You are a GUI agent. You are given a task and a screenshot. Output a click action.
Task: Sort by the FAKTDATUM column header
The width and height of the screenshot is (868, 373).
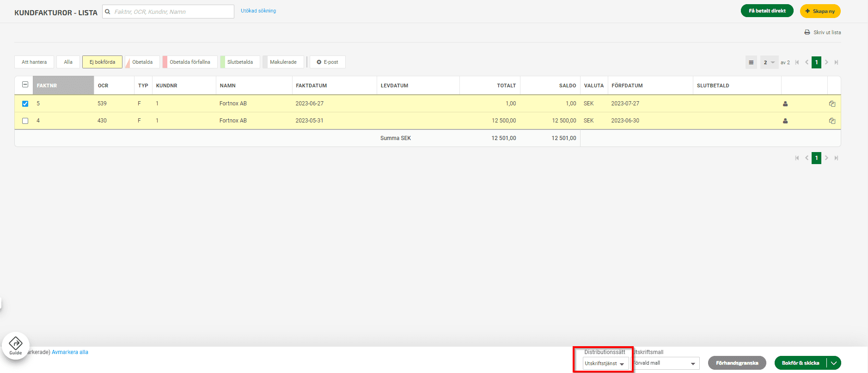coord(335,86)
